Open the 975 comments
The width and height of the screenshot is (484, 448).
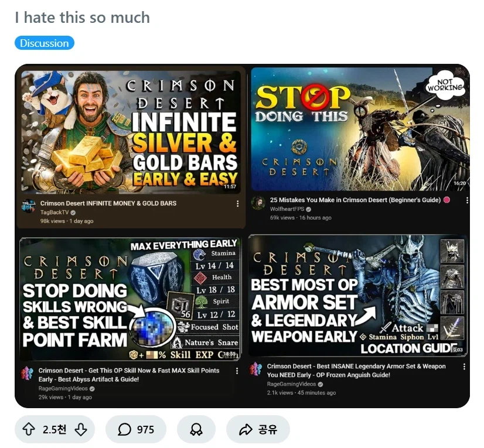(x=136, y=430)
